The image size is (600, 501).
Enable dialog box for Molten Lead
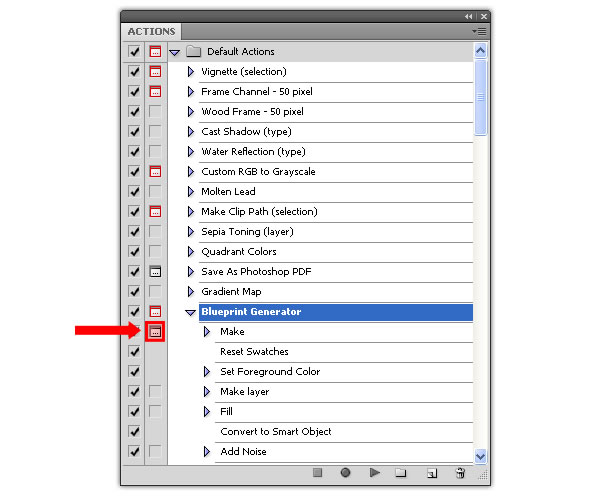coord(155,191)
